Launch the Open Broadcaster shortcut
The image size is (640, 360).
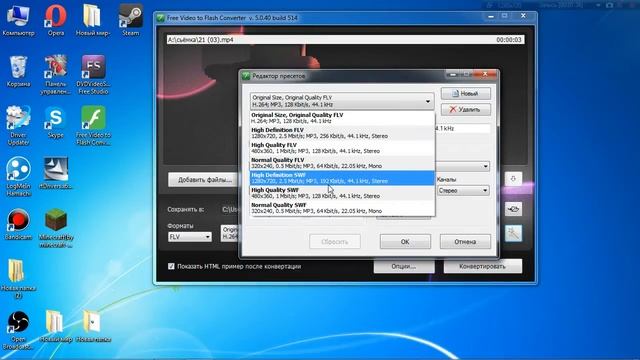(18, 330)
